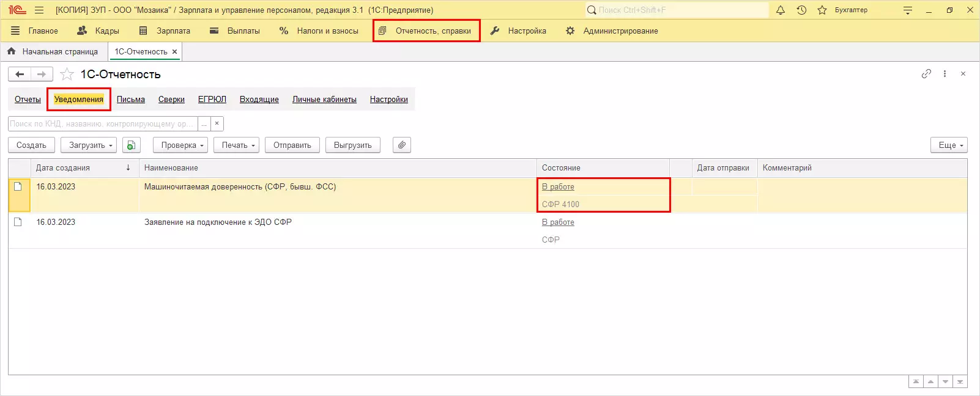Open the Главное section menu
Image resolution: width=980 pixels, height=396 pixels.
35,31
